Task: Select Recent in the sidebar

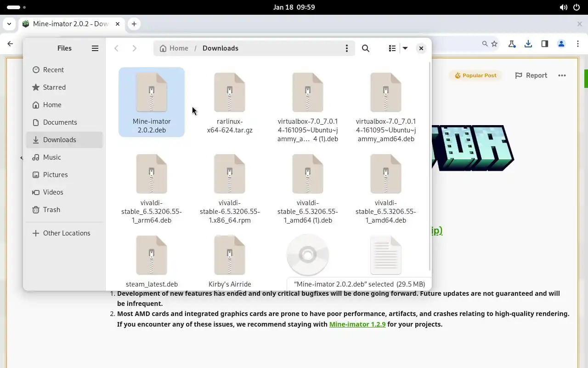Action: click(x=64, y=70)
